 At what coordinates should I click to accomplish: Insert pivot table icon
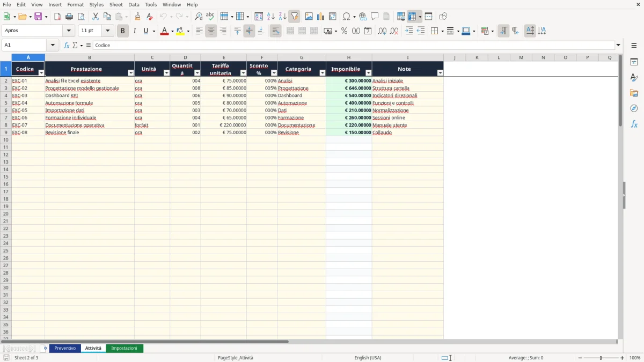[333, 17]
